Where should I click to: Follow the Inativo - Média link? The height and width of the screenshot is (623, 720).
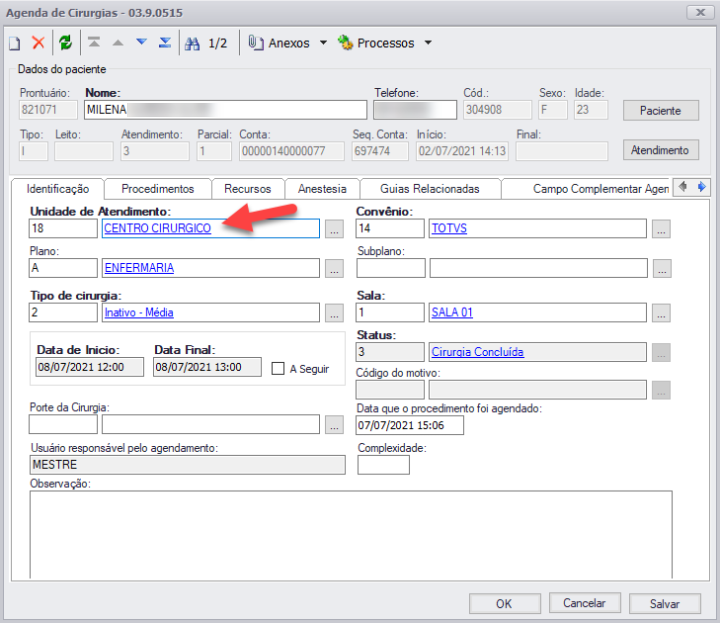coord(139,312)
